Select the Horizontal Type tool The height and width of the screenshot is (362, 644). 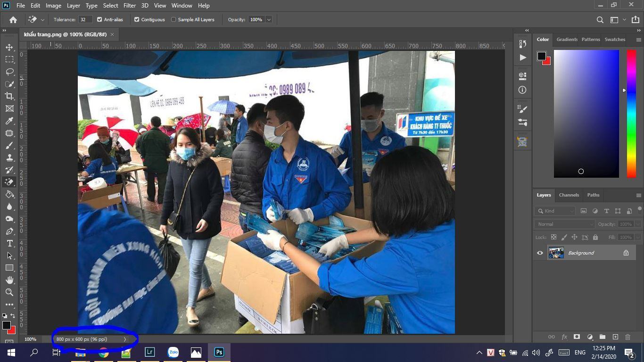click(x=9, y=243)
